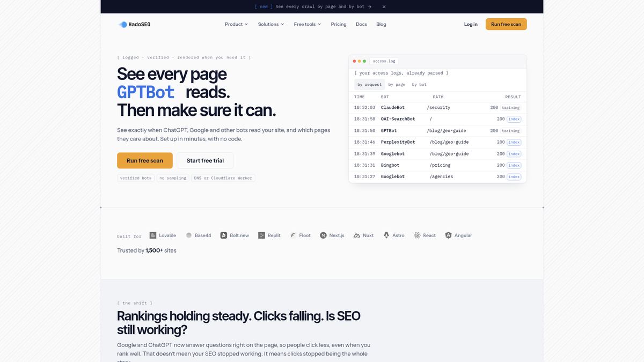Click the See every crawl announcement link
The image size is (644, 362).
tap(313, 6)
